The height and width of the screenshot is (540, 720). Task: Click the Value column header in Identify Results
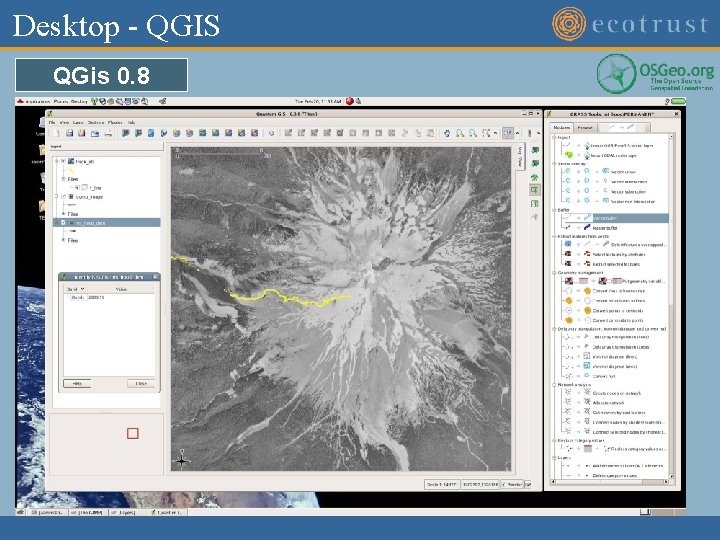pos(121,289)
